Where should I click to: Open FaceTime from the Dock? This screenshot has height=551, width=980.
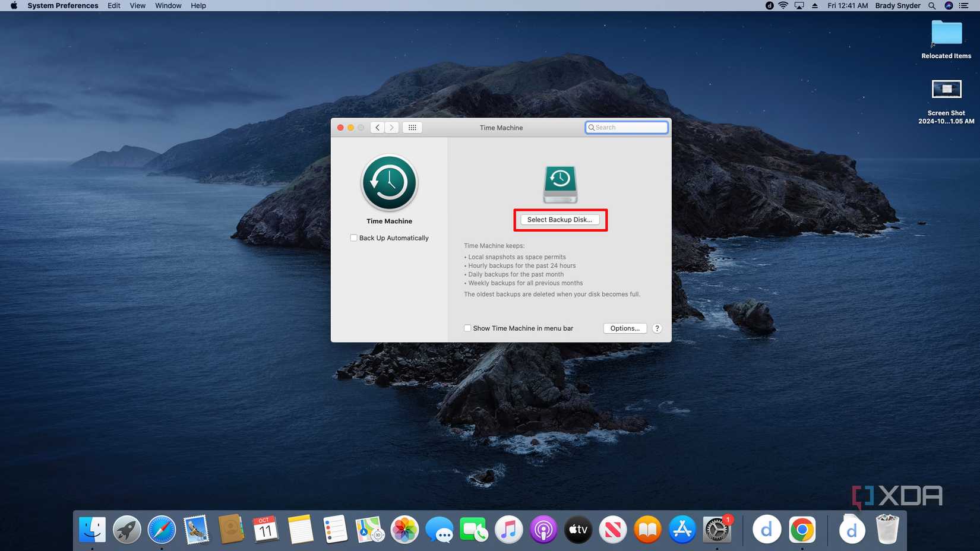coord(474,530)
